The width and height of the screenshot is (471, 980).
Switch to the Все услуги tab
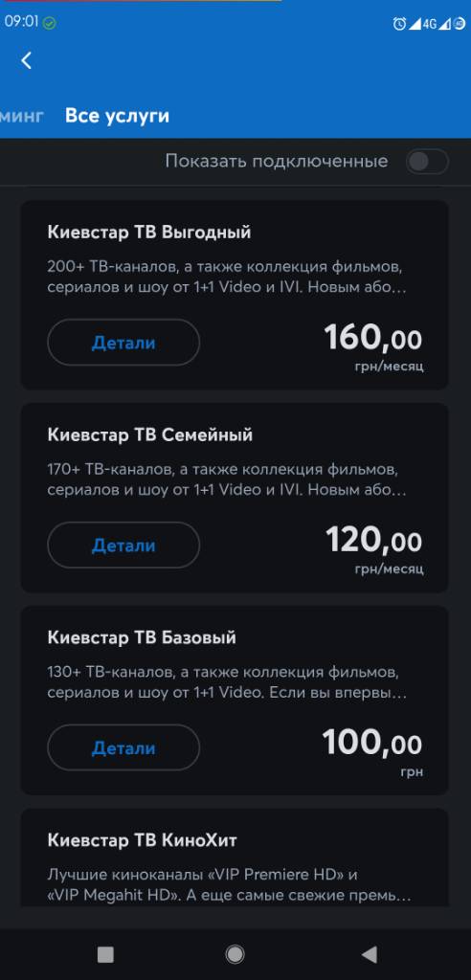[117, 116]
